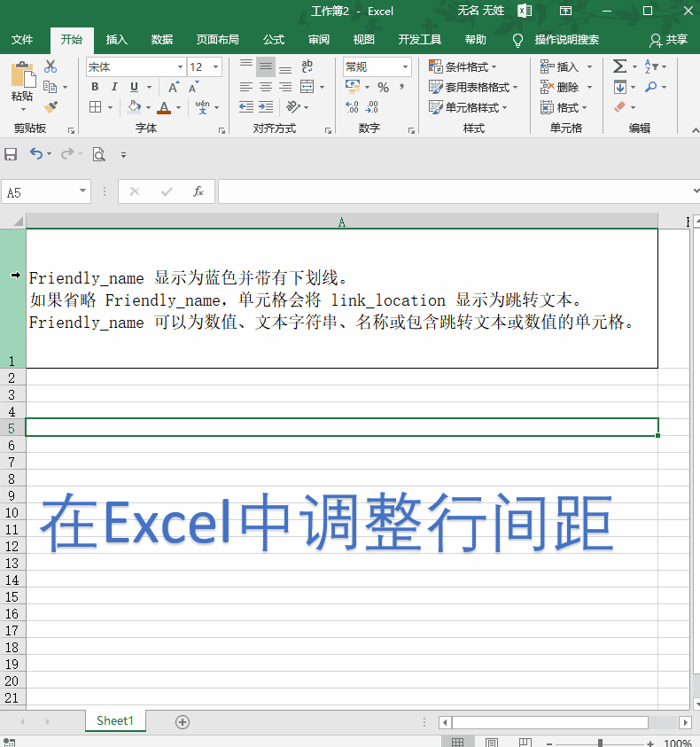The image size is (700, 747).
Task: Activate the Format Painter brush
Action: [x=51, y=107]
